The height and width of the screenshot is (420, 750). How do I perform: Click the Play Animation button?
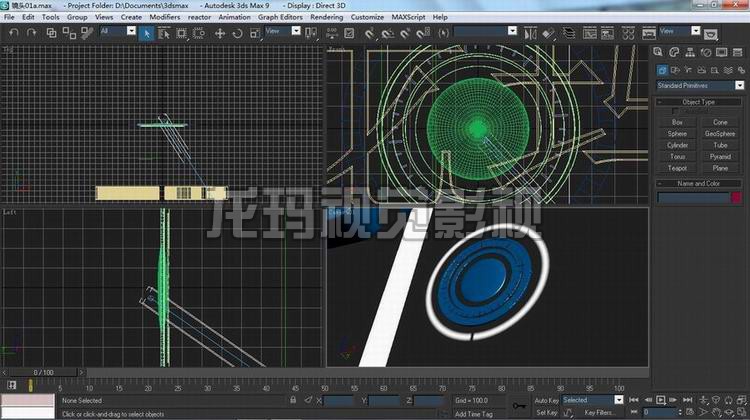pos(661,399)
